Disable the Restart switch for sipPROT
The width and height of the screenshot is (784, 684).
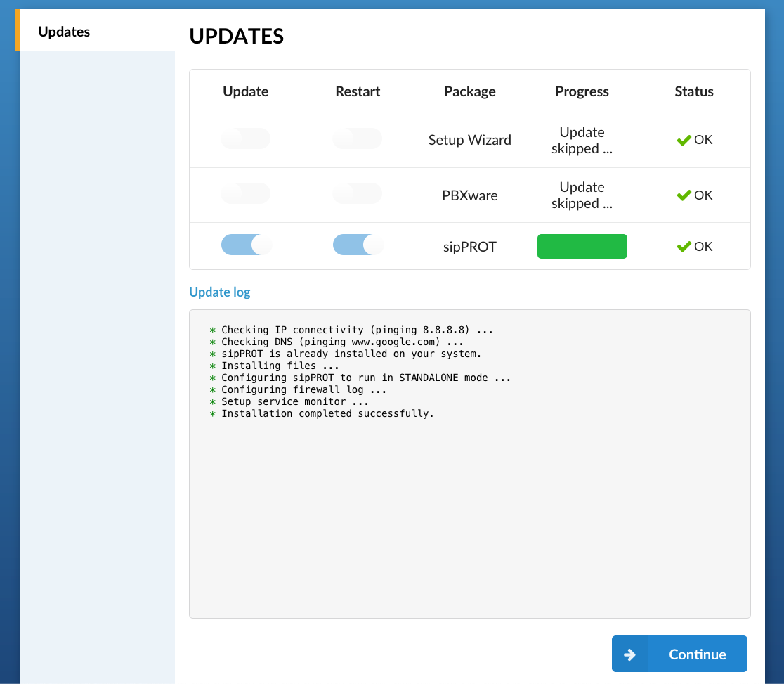(x=358, y=245)
